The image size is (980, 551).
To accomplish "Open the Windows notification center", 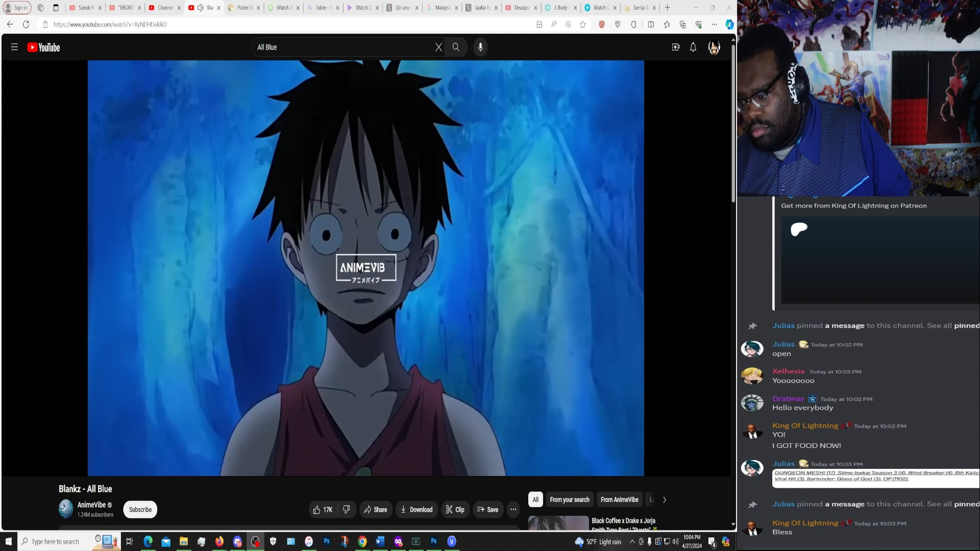I will coord(712,542).
